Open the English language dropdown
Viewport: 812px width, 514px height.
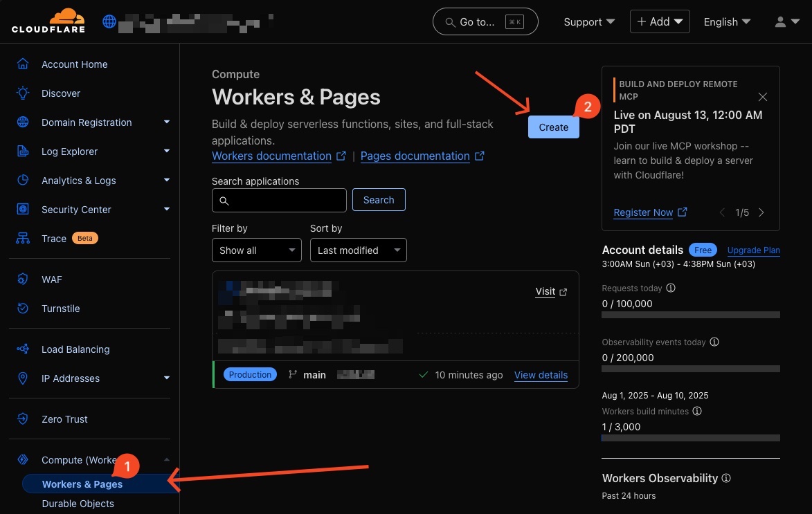(727, 21)
